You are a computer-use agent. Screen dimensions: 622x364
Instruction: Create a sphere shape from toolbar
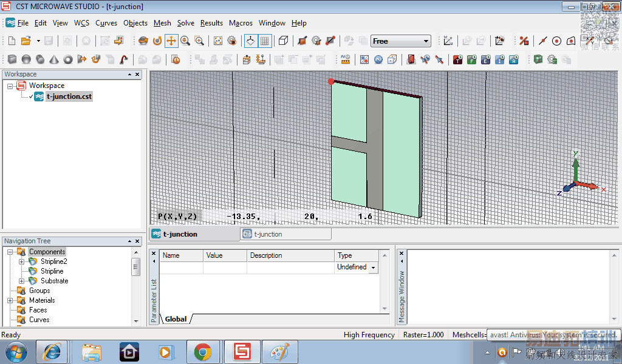[26, 59]
